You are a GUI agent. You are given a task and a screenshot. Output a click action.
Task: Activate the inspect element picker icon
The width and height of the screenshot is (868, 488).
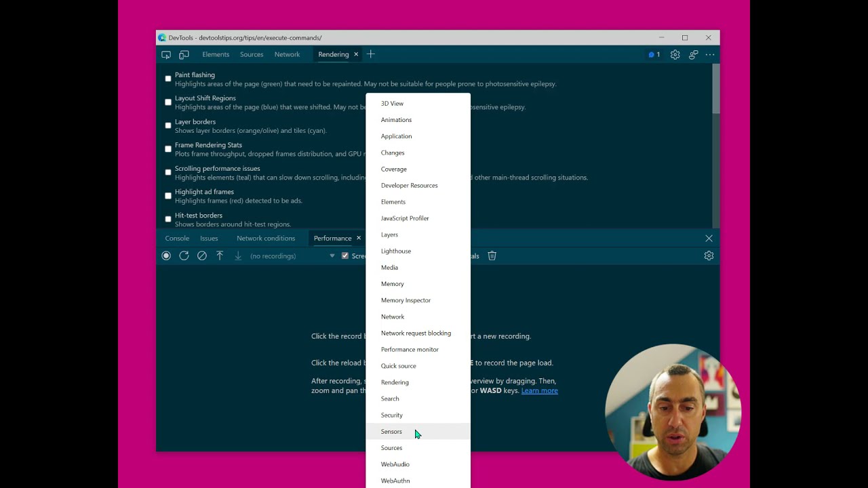[166, 54]
